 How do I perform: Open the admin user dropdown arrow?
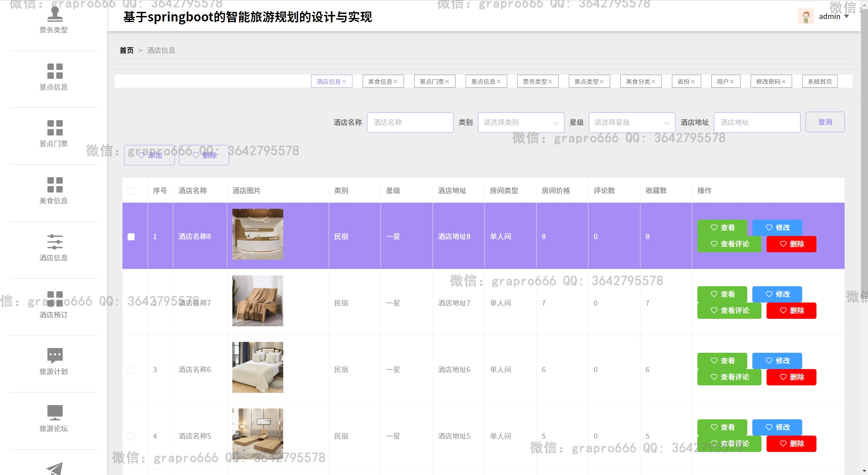(847, 16)
